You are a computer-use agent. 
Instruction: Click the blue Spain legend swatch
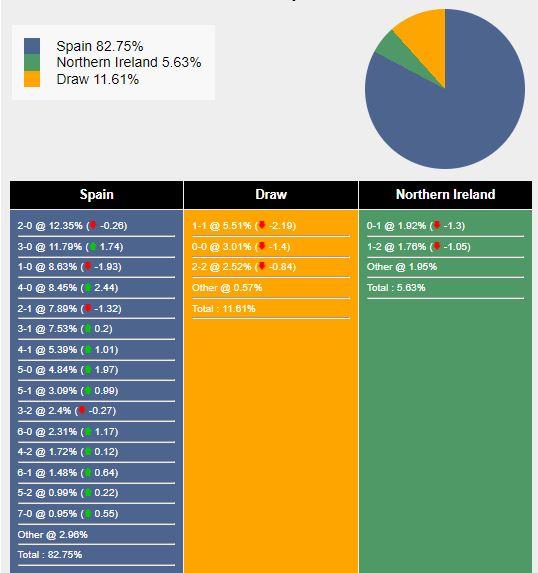32,46
